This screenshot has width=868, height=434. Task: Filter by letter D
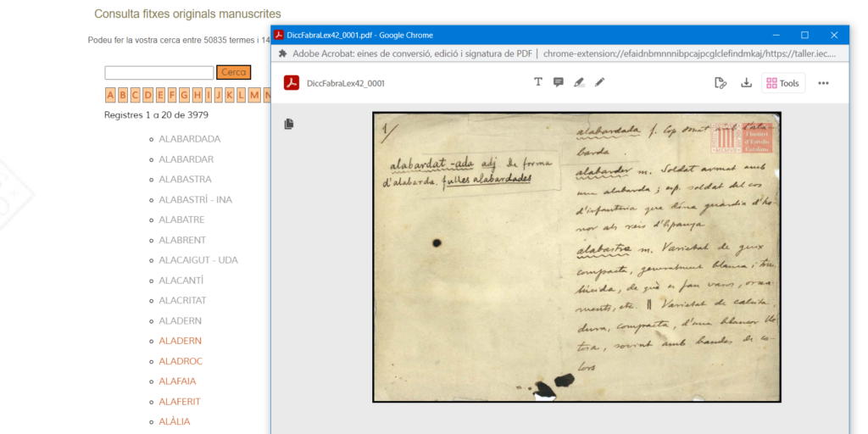[147, 95]
